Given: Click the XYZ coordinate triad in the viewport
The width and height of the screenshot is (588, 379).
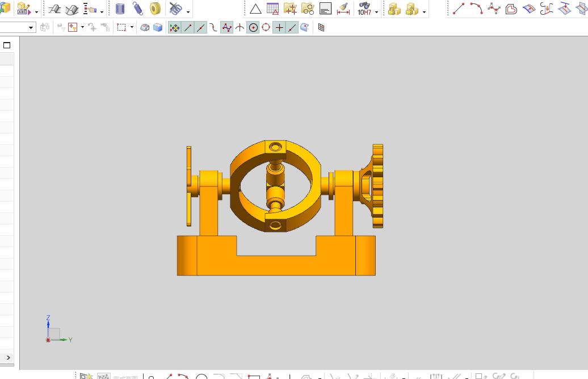Looking at the screenshot, I should click(58, 330).
